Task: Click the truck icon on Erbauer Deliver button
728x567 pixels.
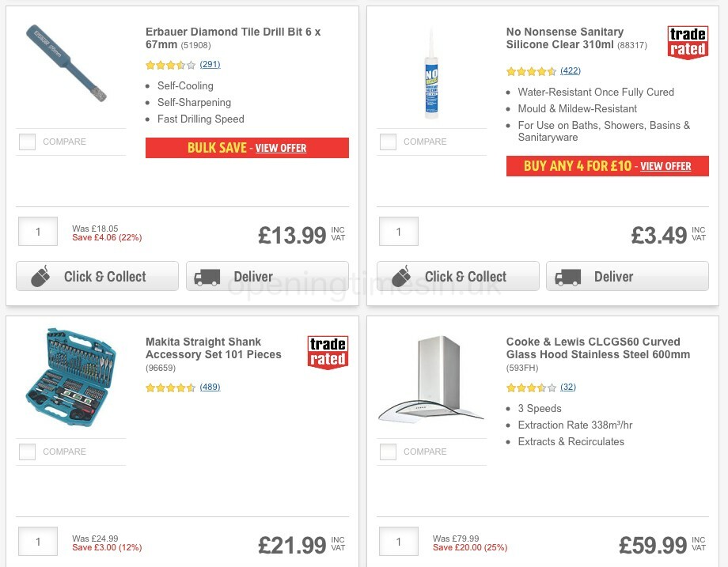Action: tap(207, 276)
